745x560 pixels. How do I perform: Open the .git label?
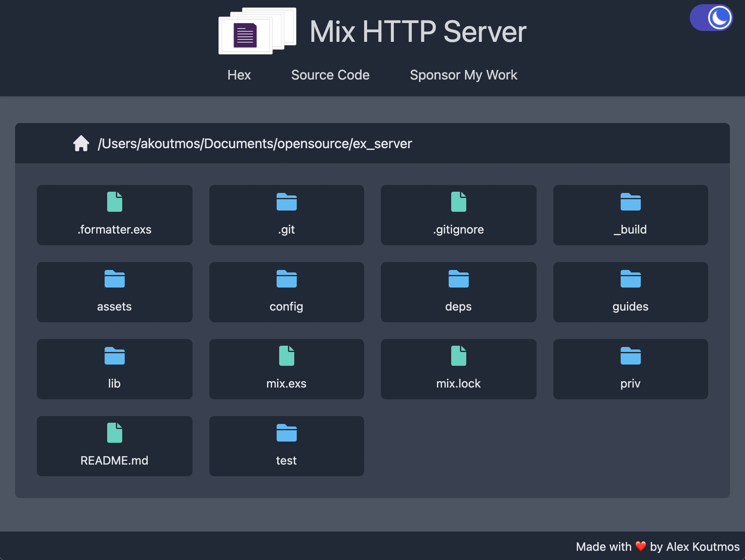(287, 229)
